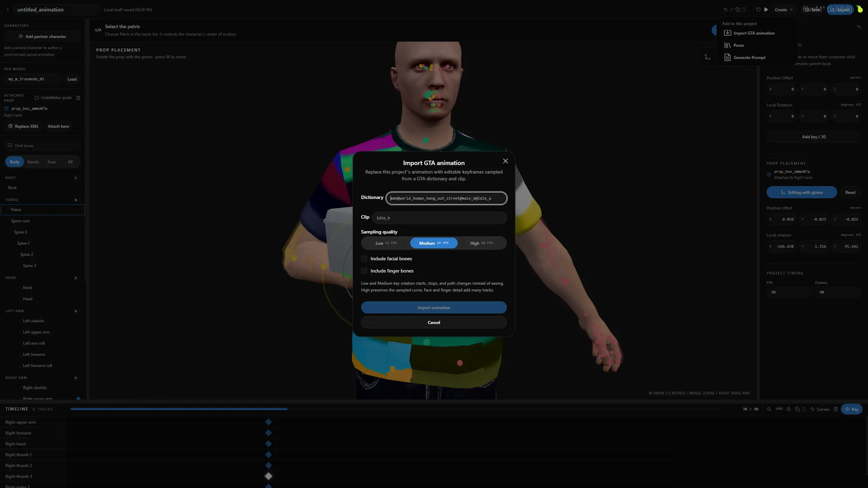Close the Import GTA animation dialog
Image resolution: width=868 pixels, height=488 pixels.
click(x=506, y=161)
